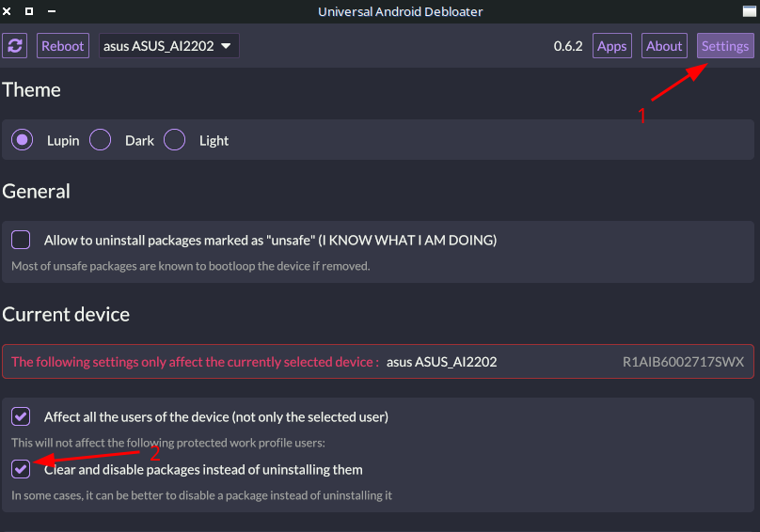
Task: Open the About page
Action: pyautogui.click(x=664, y=46)
